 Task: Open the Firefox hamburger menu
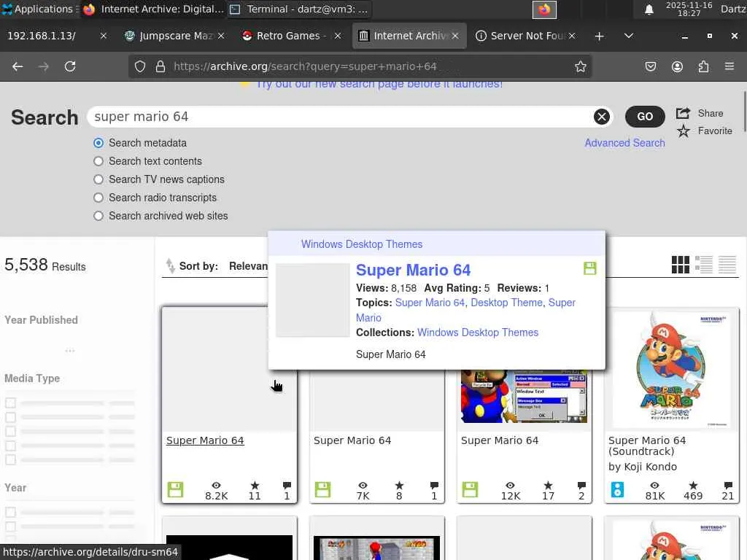[x=729, y=66]
